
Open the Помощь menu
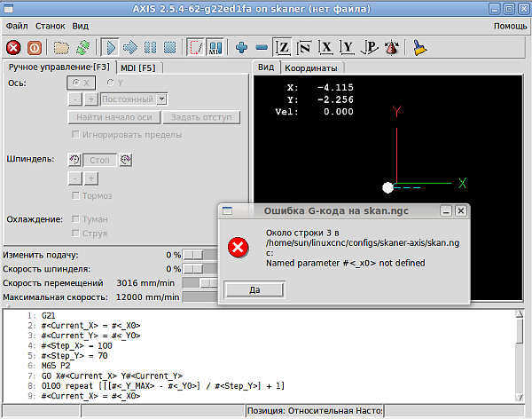[511, 26]
